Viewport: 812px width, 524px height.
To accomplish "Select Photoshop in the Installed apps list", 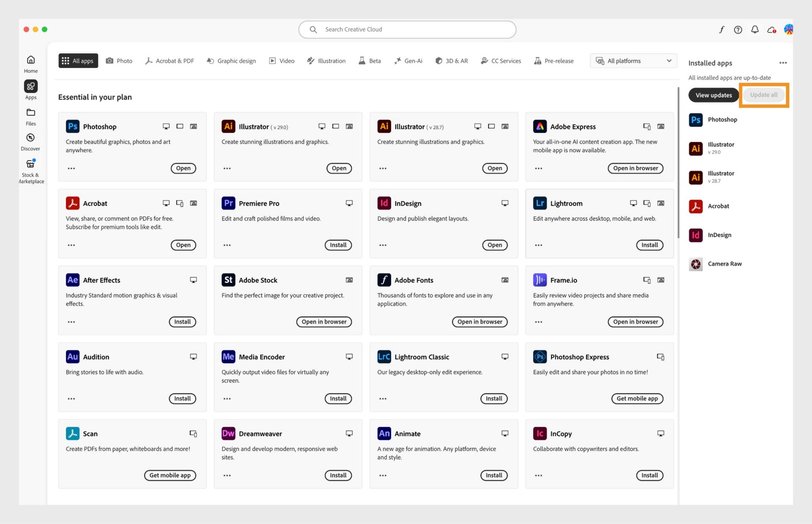I will tap(722, 120).
